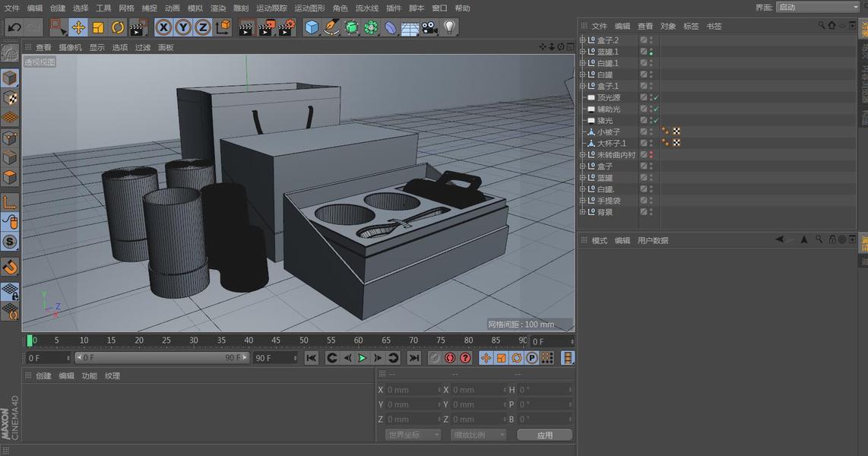This screenshot has width=868, height=456.
Task: Click frame 45 on timeline ruler
Action: tap(275, 340)
